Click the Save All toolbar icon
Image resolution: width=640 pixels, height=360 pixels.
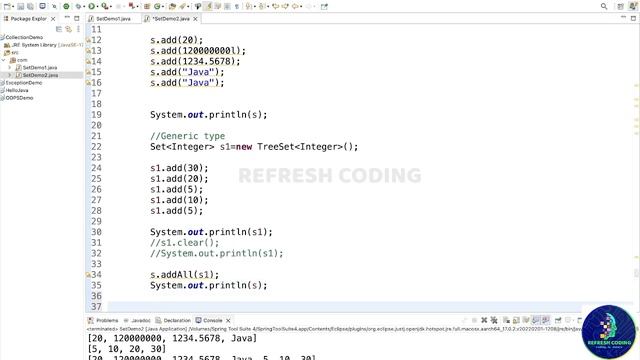30,6
